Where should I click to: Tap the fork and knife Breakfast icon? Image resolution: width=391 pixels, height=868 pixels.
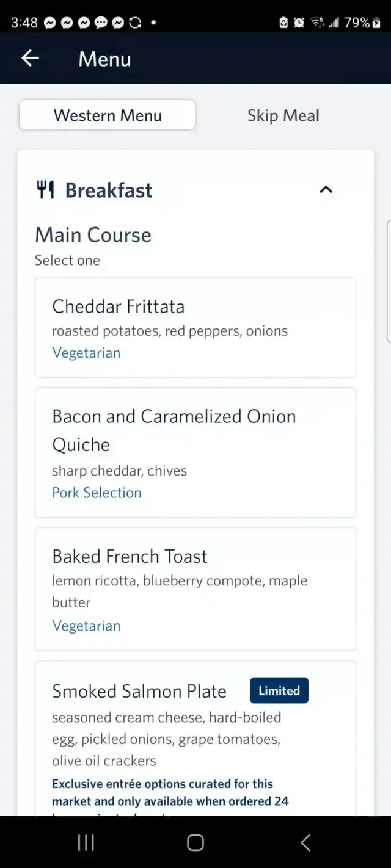(x=46, y=190)
